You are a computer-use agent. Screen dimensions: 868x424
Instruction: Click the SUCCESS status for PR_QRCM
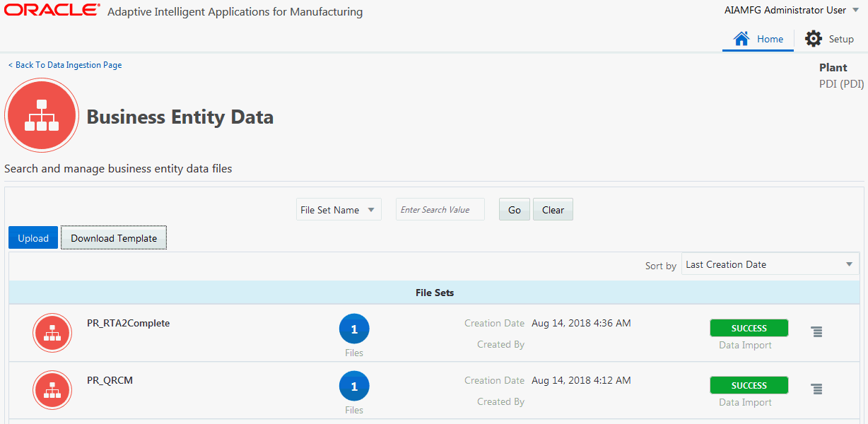coord(749,385)
